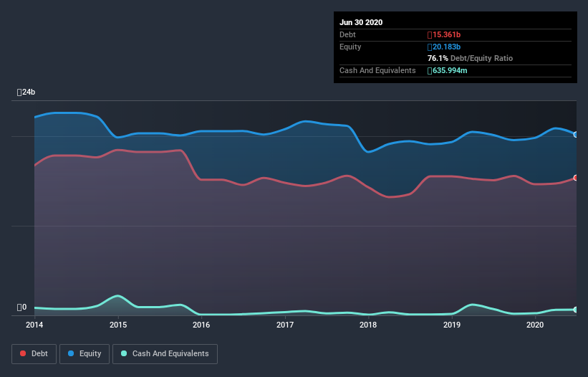Click the 0 y-axis label
Screen dimensions: 588x377
pos(21,307)
